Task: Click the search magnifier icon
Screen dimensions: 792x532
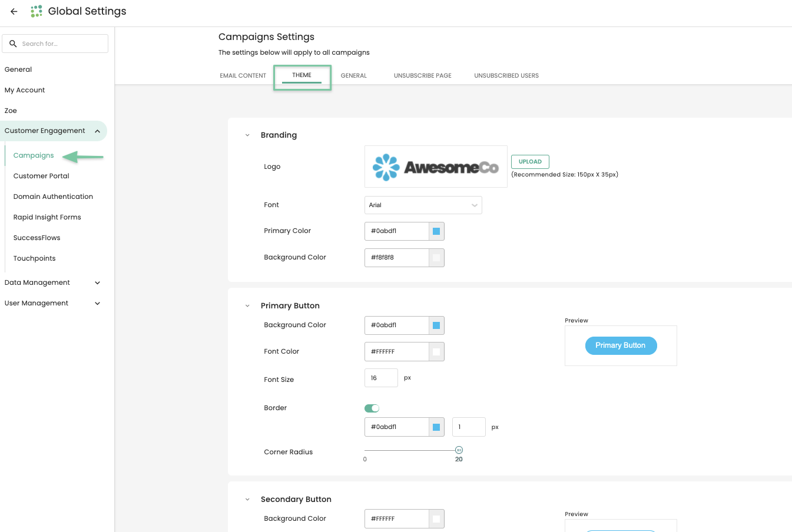Action: (x=13, y=44)
